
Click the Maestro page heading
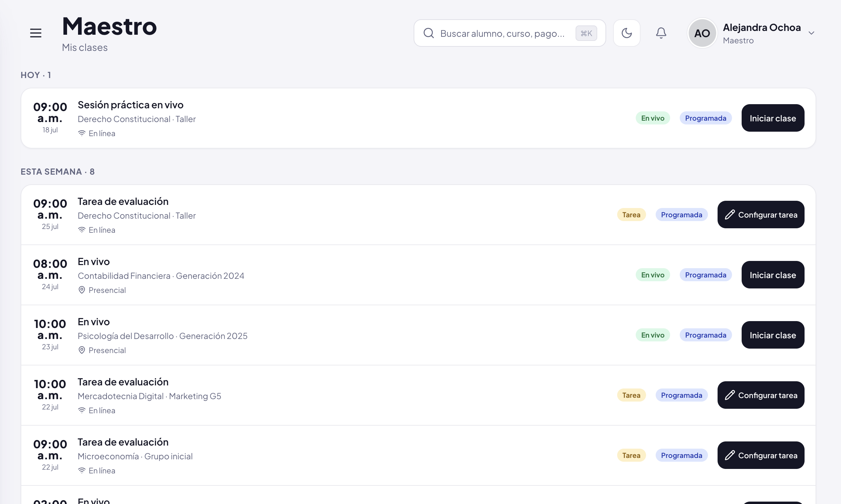109,26
